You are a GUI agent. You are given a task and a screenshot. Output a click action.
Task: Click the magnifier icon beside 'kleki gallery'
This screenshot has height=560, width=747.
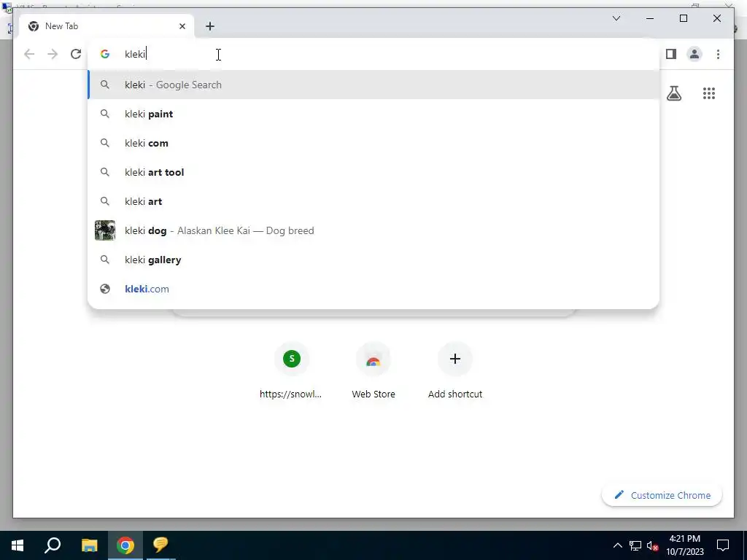pyautogui.click(x=105, y=260)
